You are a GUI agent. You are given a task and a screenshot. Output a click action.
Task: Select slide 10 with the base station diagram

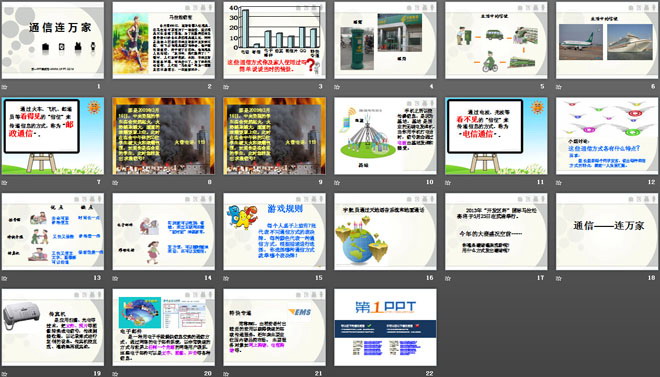coord(385,136)
